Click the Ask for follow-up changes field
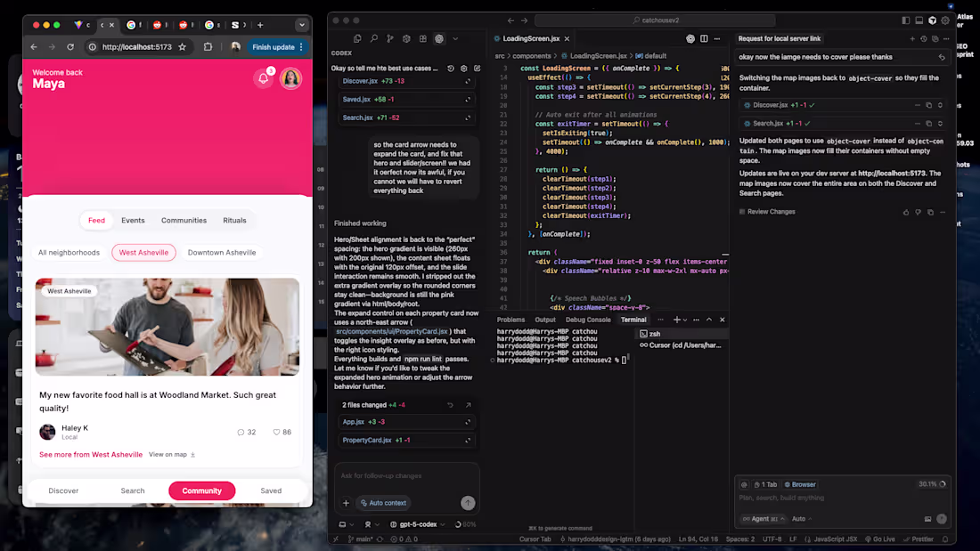 (406, 476)
